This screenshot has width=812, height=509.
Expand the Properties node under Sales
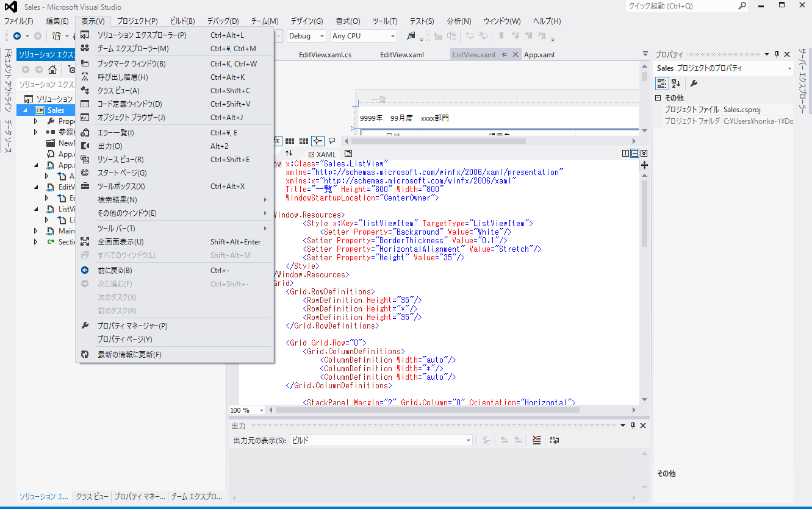coord(36,121)
